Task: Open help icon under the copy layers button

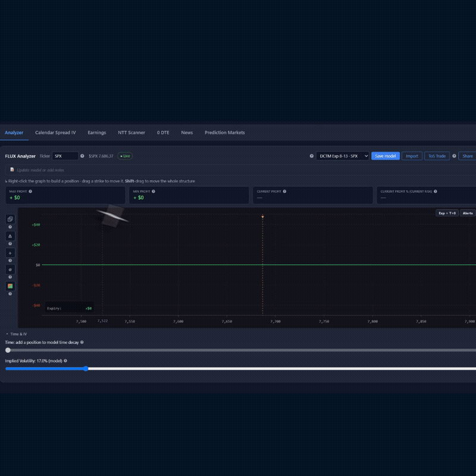Action: pyautogui.click(x=10, y=227)
